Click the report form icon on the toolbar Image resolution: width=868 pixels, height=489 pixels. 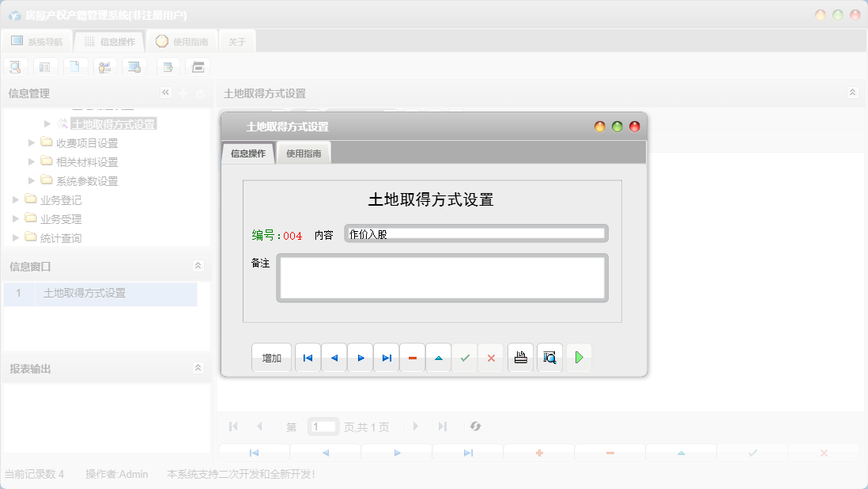[45, 66]
